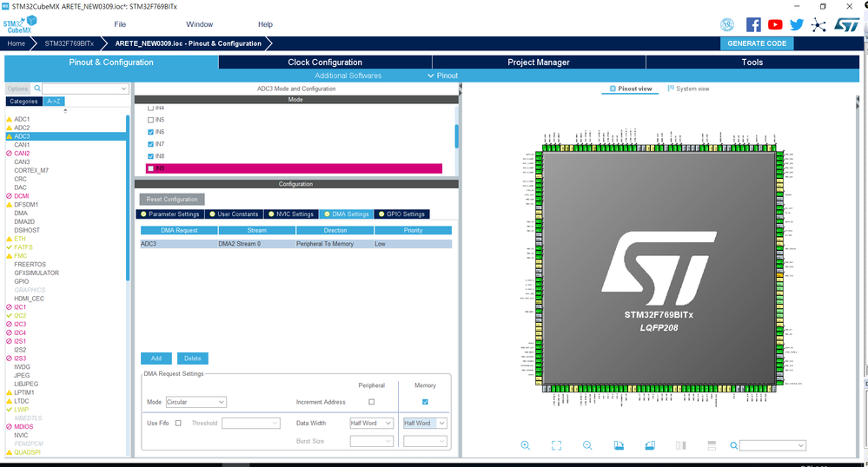Open the Threshold dropdown
868x467 pixels.
tap(251, 424)
